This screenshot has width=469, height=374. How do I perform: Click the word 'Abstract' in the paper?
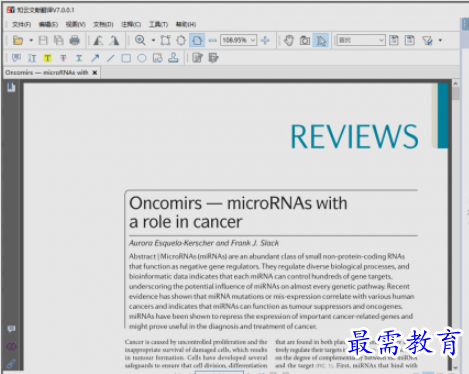point(142,256)
